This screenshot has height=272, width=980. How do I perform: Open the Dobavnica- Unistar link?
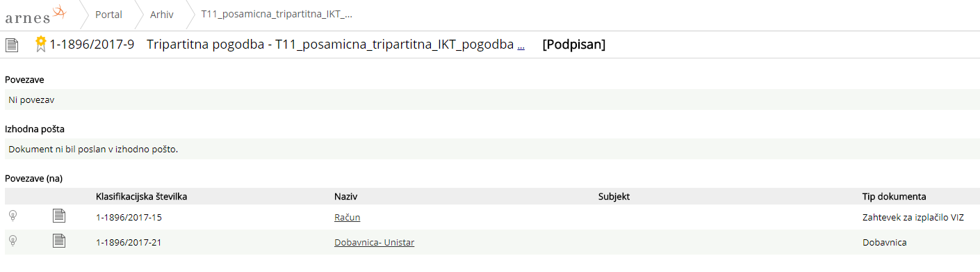click(375, 242)
